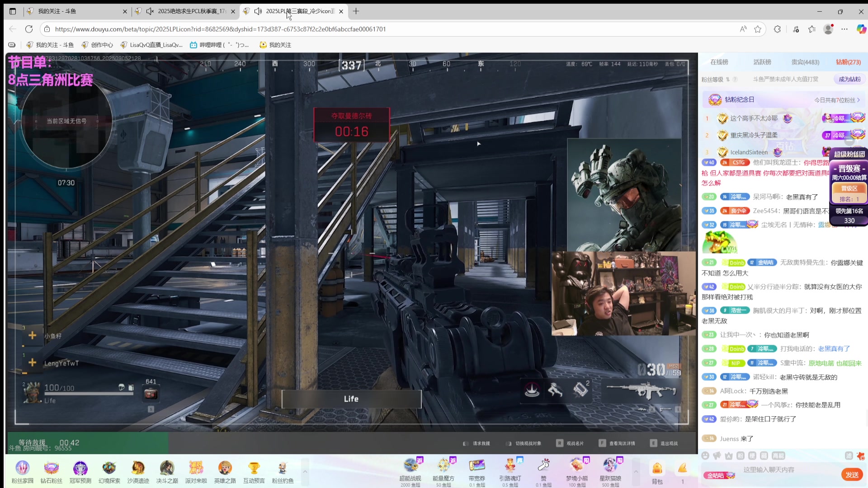Open the 背包 backpack
Screen dimensions: 868x488
point(657,472)
